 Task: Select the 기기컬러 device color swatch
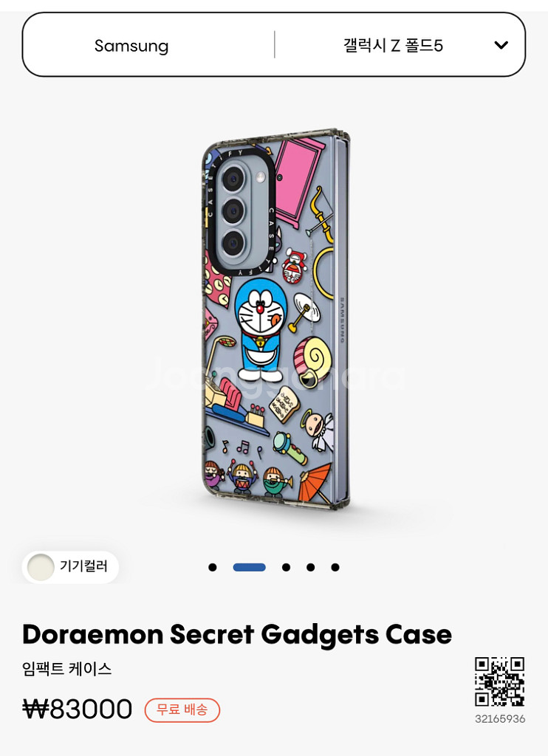coord(41,567)
